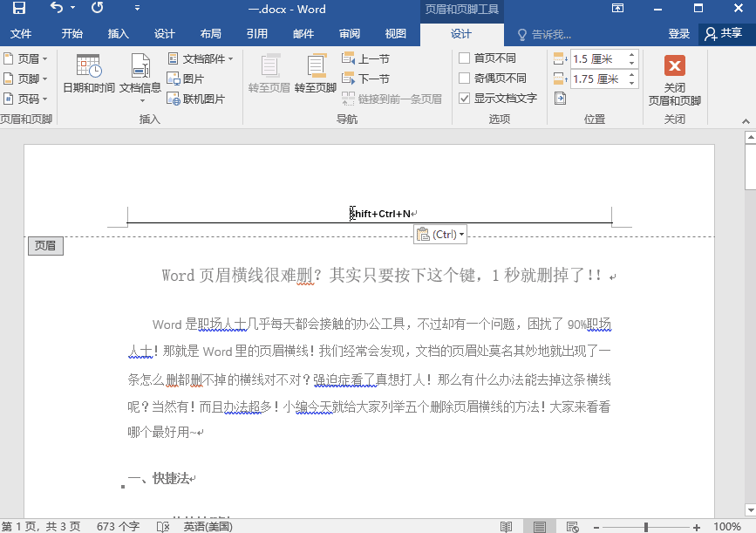Save the document via Quick Access toolbar
This screenshot has height=533, width=756.
click(x=18, y=9)
